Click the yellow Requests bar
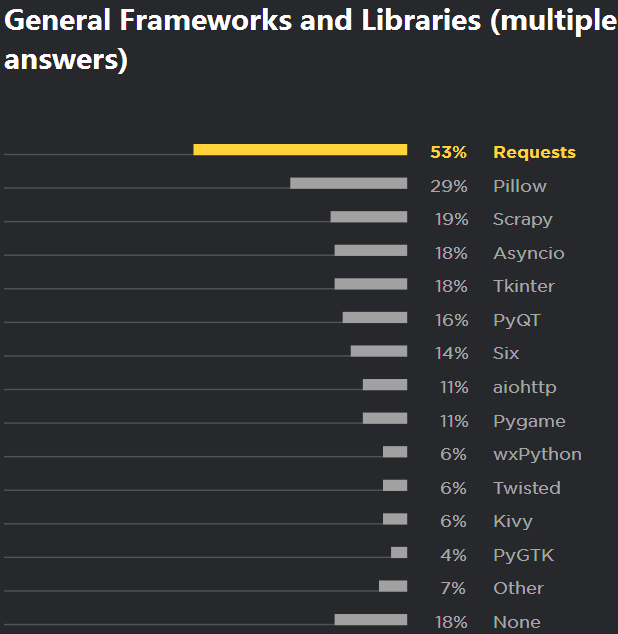This screenshot has width=618, height=634. pyautogui.click(x=300, y=150)
